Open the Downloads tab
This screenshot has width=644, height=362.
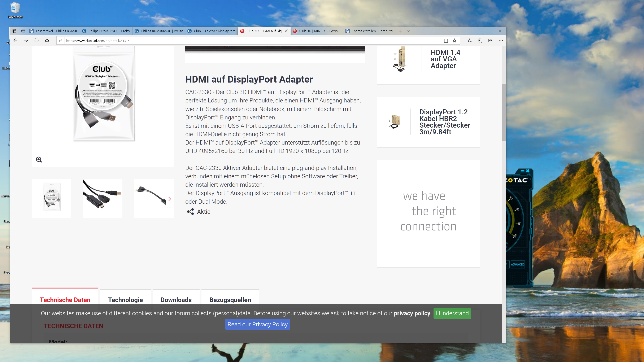176,300
